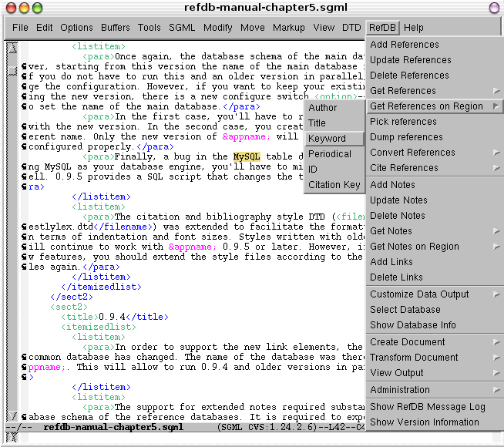
Task: Click the vertical scrollbar on left edge
Action: coord(12,231)
